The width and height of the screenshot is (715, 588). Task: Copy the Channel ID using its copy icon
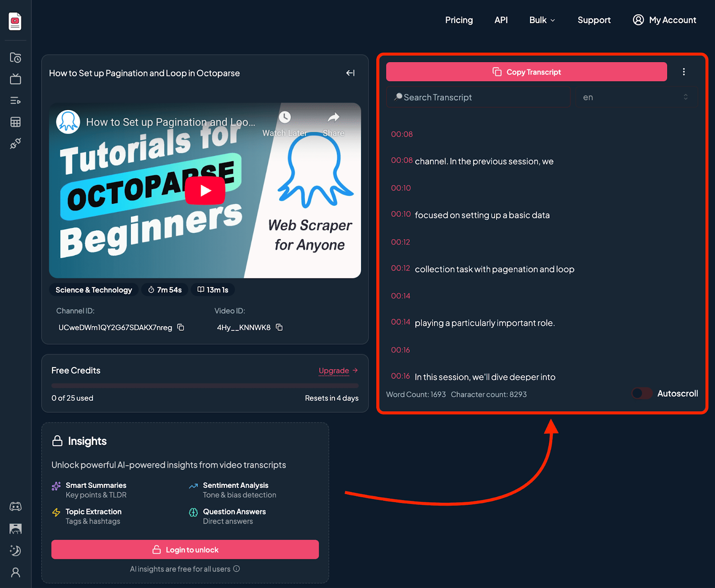(180, 327)
